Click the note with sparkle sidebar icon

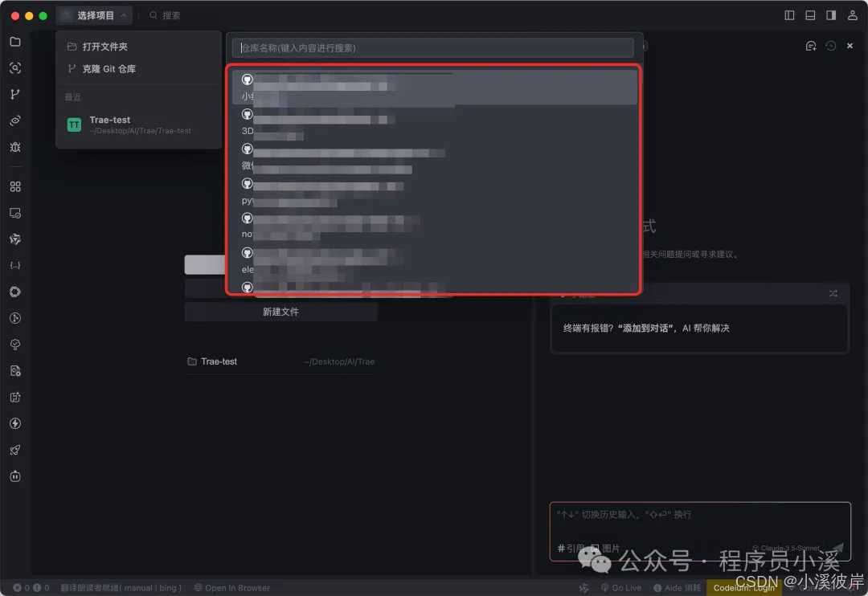(x=15, y=397)
